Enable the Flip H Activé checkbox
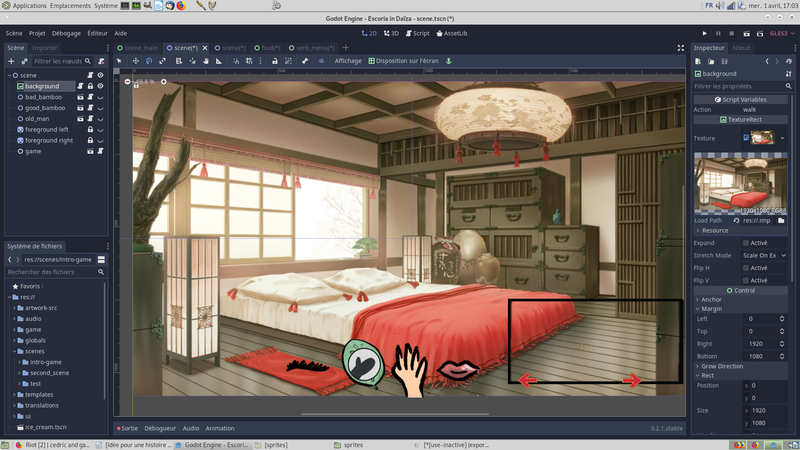 (746, 268)
